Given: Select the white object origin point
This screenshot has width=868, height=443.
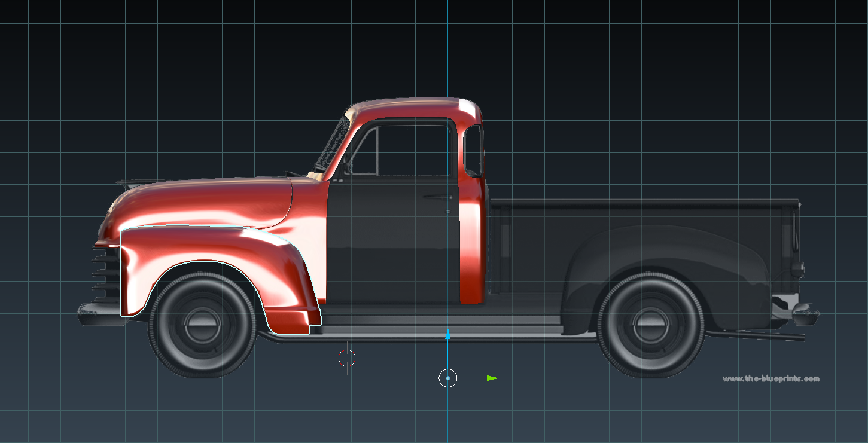Looking at the screenshot, I should [448, 378].
